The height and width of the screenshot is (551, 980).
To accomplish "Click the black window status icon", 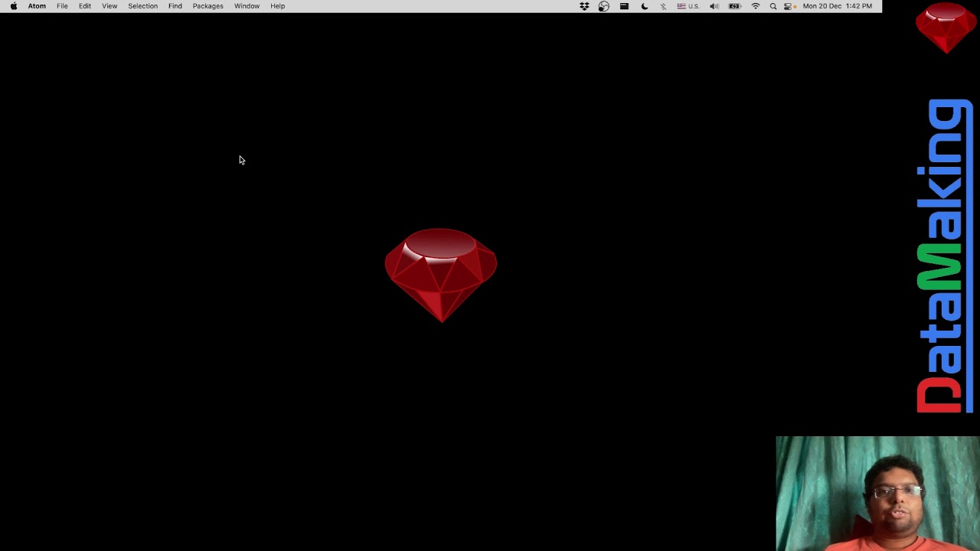I will point(624,6).
